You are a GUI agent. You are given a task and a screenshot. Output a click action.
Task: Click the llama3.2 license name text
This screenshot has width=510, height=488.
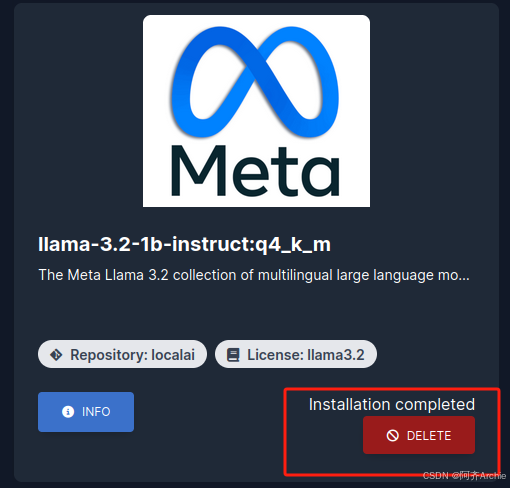pos(336,355)
